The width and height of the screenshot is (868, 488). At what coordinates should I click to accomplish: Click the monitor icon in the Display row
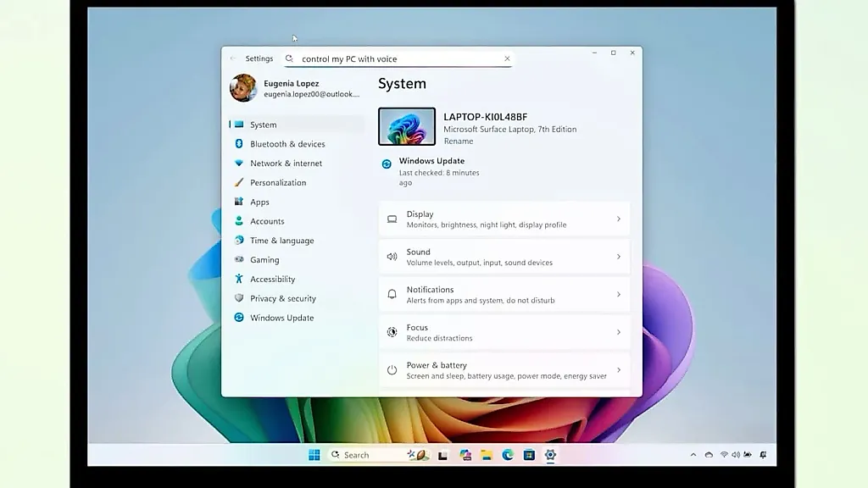point(392,219)
